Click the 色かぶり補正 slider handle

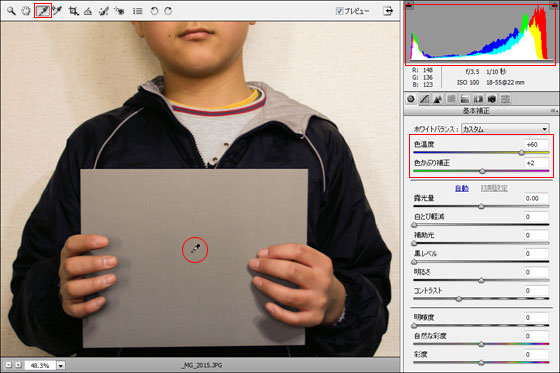coord(482,171)
